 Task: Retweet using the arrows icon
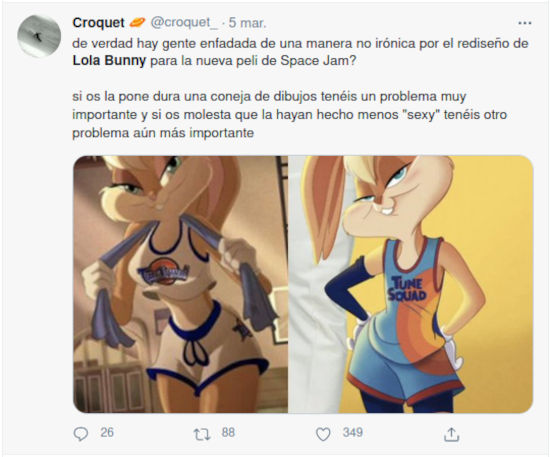pyautogui.click(x=202, y=435)
